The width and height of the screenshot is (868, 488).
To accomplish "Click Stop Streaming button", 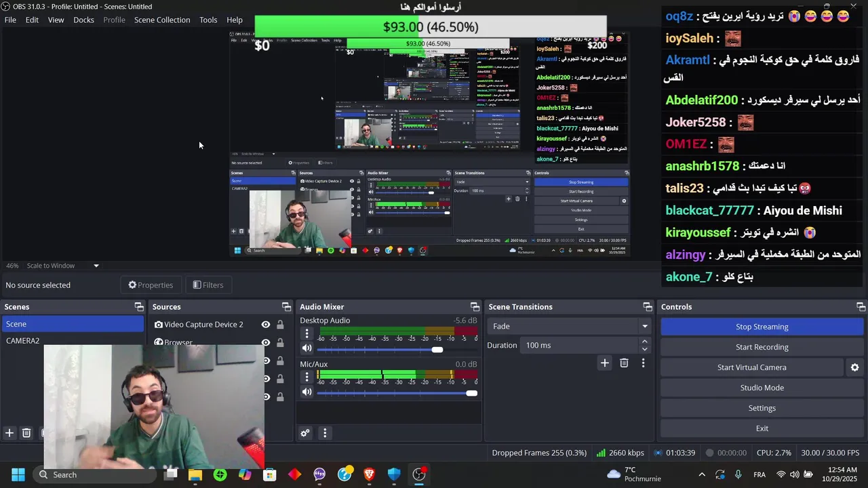I will (x=762, y=327).
